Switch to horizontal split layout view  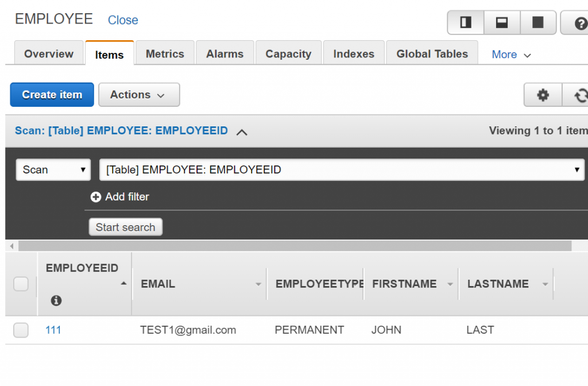click(502, 23)
